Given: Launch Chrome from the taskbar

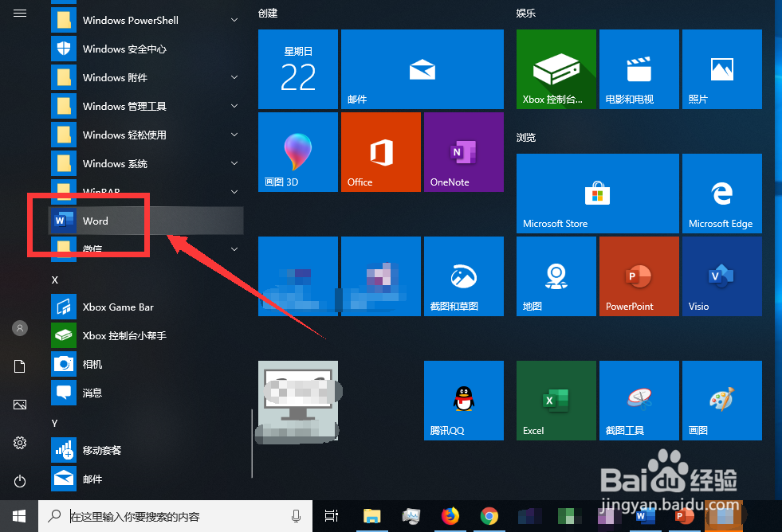Looking at the screenshot, I should coord(489,516).
